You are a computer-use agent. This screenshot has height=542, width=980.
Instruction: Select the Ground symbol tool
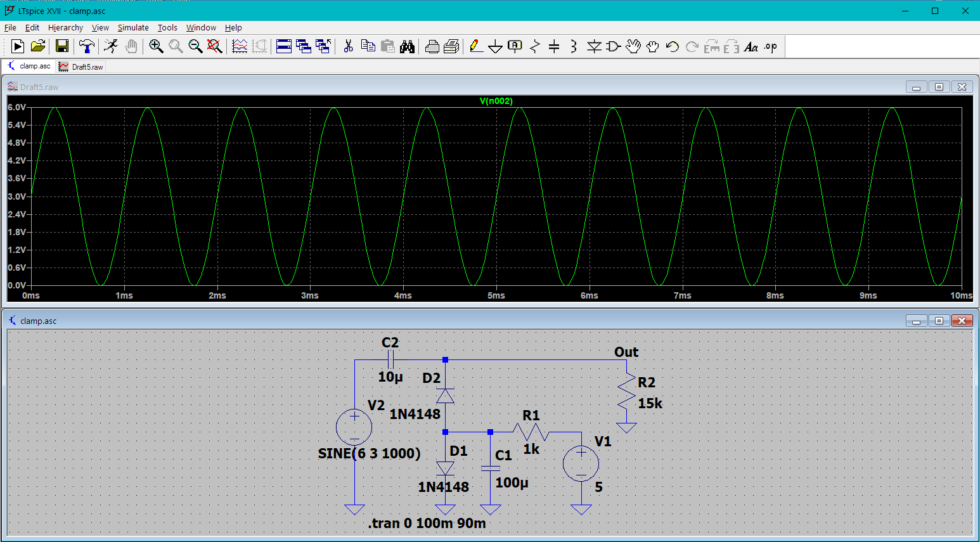click(x=496, y=47)
